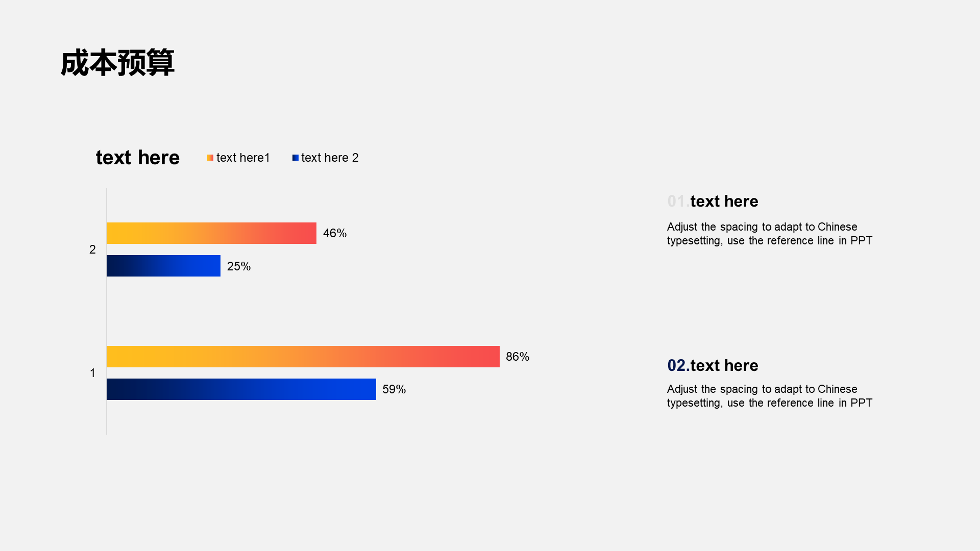Click the 46% data label
This screenshot has width=980, height=551.
pos(335,233)
